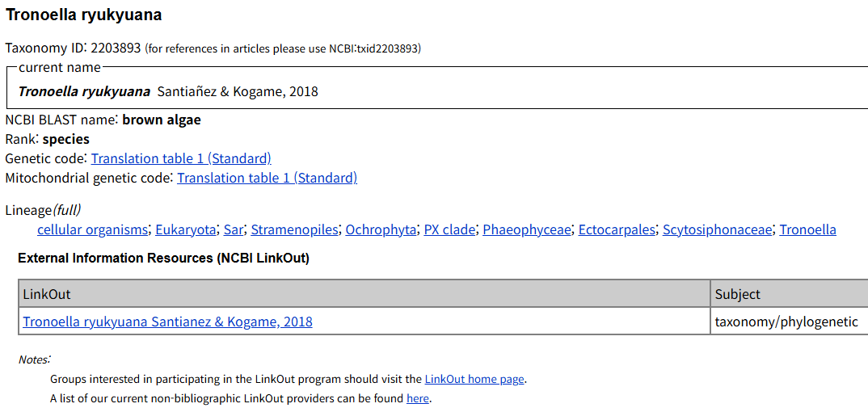This screenshot has height=412, width=868.
Task: Click the Subject column header
Action: click(x=737, y=294)
